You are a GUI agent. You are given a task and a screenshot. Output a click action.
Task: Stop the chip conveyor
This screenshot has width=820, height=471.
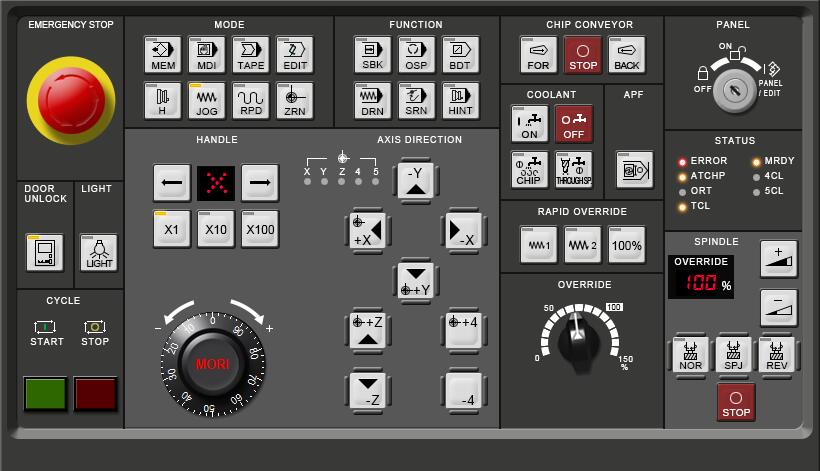(582, 55)
